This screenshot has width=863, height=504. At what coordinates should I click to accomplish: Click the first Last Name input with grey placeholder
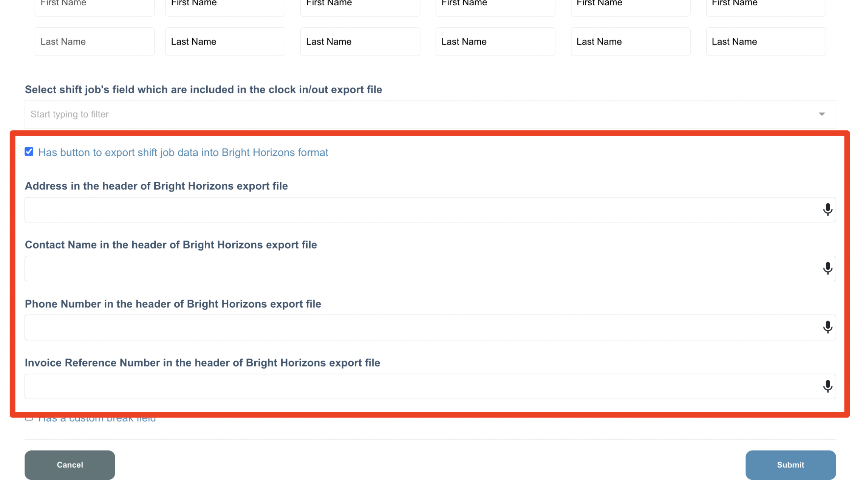point(94,42)
